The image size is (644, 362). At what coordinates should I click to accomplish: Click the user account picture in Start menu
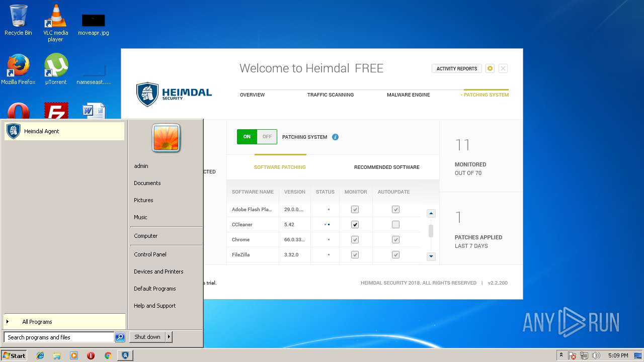[166, 138]
